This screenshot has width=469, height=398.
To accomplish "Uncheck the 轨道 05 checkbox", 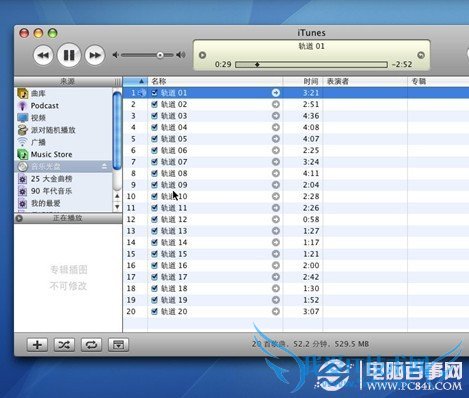I will 154,139.
